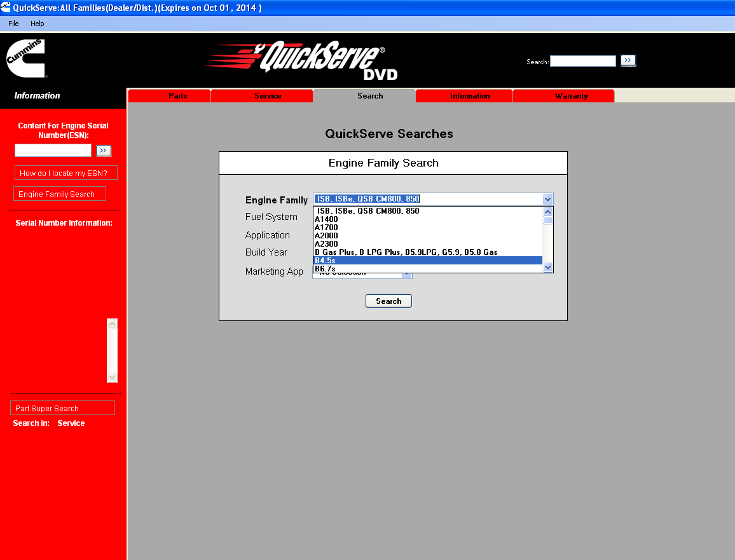Choose A1400 in the engine family list
The width and height of the screenshot is (735, 560).
(x=427, y=219)
